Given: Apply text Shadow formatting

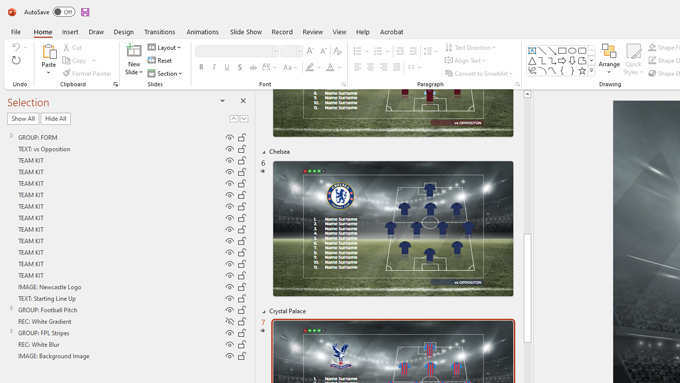Looking at the screenshot, I should tap(240, 67).
